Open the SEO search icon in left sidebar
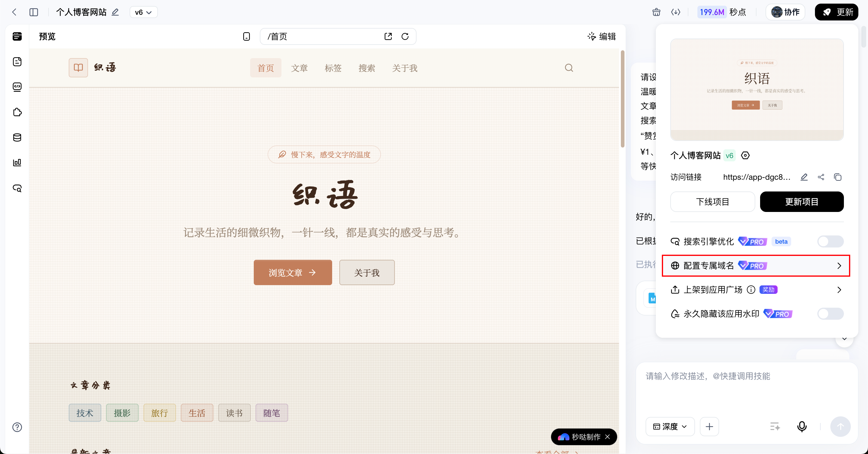The image size is (868, 454). click(x=17, y=188)
